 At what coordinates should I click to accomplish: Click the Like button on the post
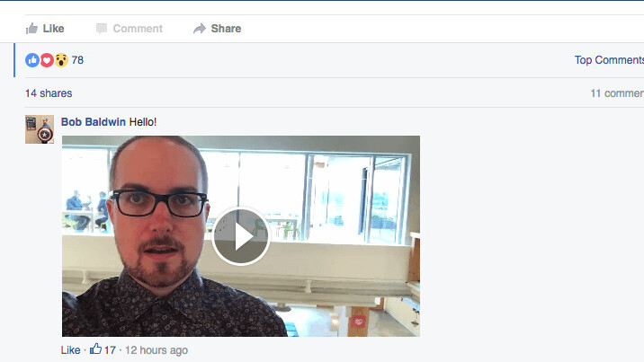pos(45,28)
